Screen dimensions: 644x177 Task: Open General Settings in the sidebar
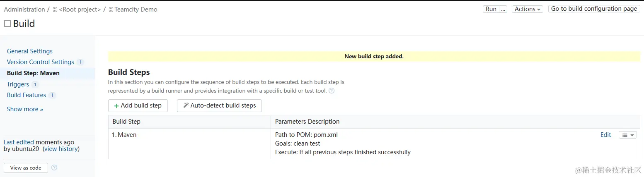pyautogui.click(x=30, y=51)
